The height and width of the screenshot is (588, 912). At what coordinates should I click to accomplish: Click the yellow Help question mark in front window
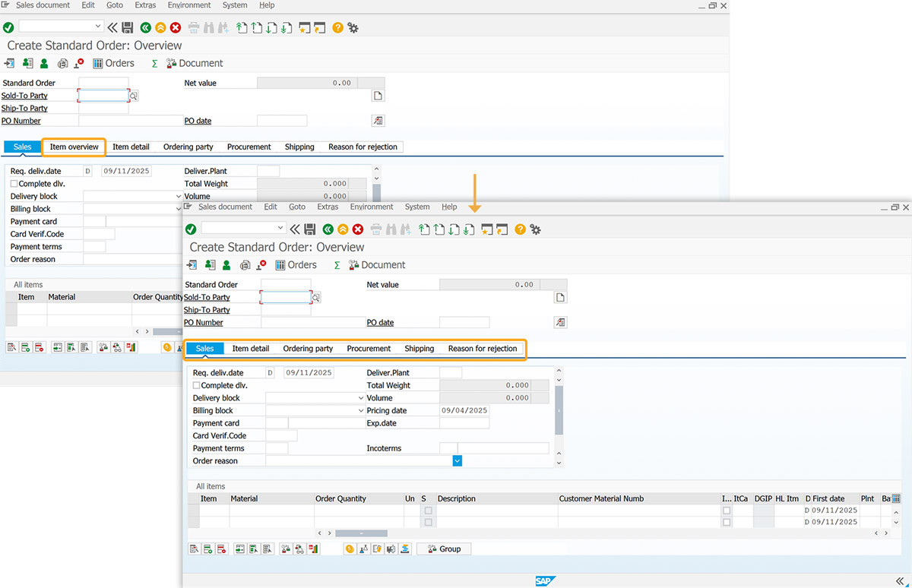(520, 229)
